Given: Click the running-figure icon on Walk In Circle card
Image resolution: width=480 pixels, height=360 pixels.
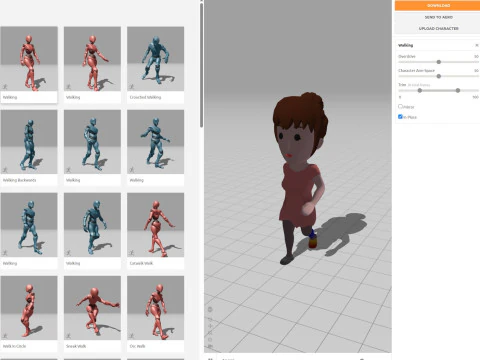Looking at the screenshot, I should (x=5, y=336).
